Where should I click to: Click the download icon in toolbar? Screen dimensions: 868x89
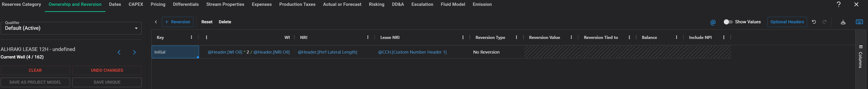coord(843,22)
